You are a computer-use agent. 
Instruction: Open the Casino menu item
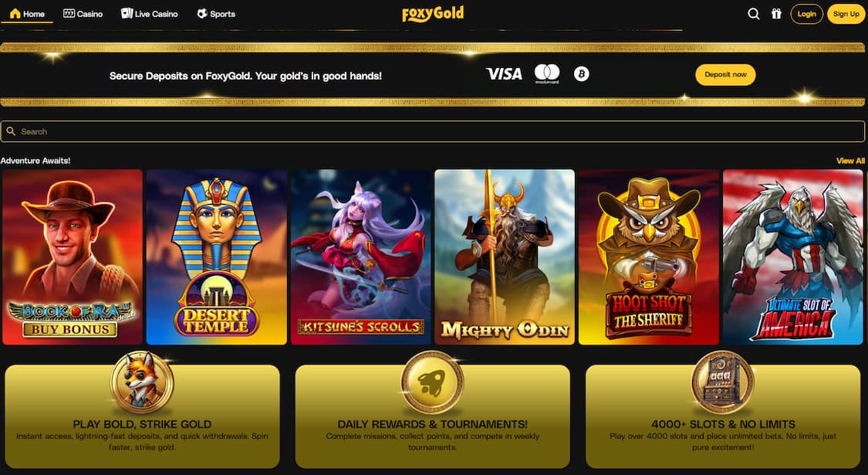(x=83, y=14)
